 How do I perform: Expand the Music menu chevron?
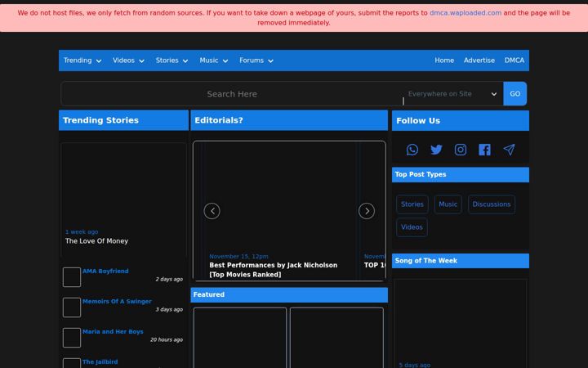[x=225, y=61]
